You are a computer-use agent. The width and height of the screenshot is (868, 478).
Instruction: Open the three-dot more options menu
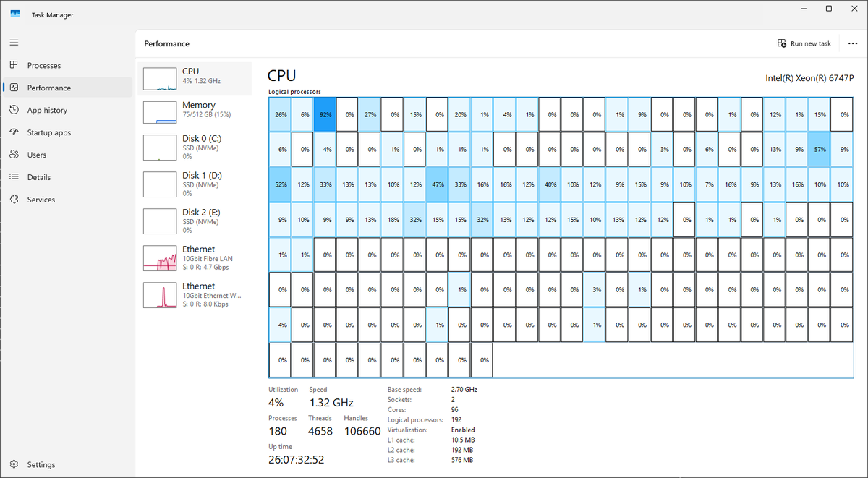coord(852,43)
